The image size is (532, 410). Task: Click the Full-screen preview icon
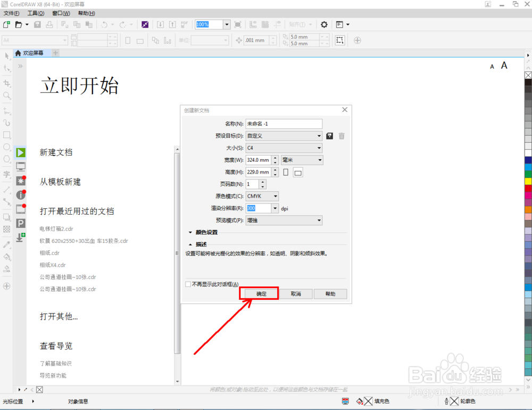(x=238, y=24)
